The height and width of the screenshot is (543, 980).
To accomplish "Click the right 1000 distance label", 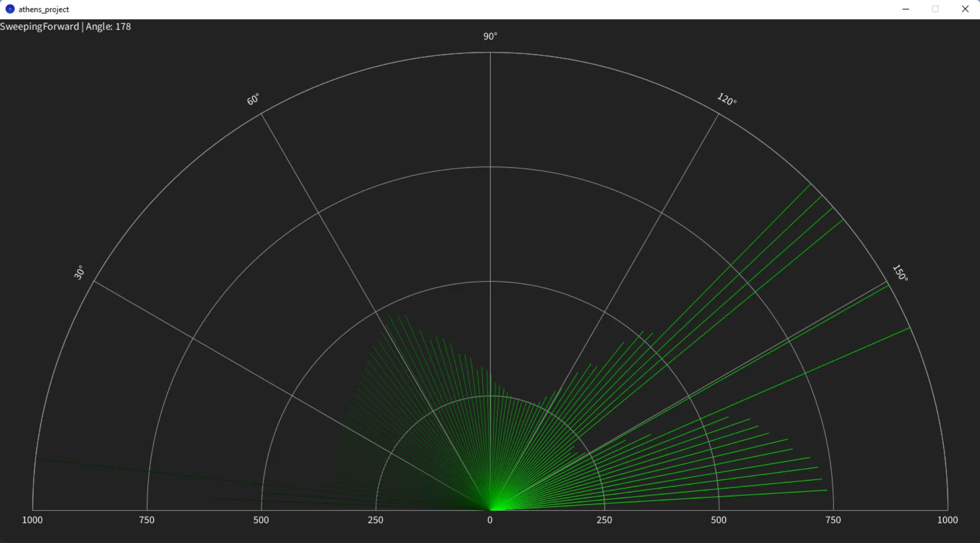I will tap(948, 520).
